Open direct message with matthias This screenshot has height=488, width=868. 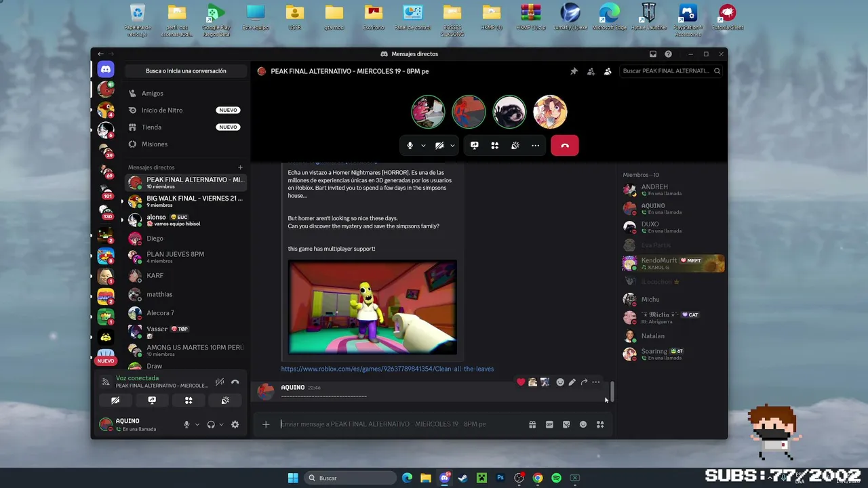pos(185,295)
